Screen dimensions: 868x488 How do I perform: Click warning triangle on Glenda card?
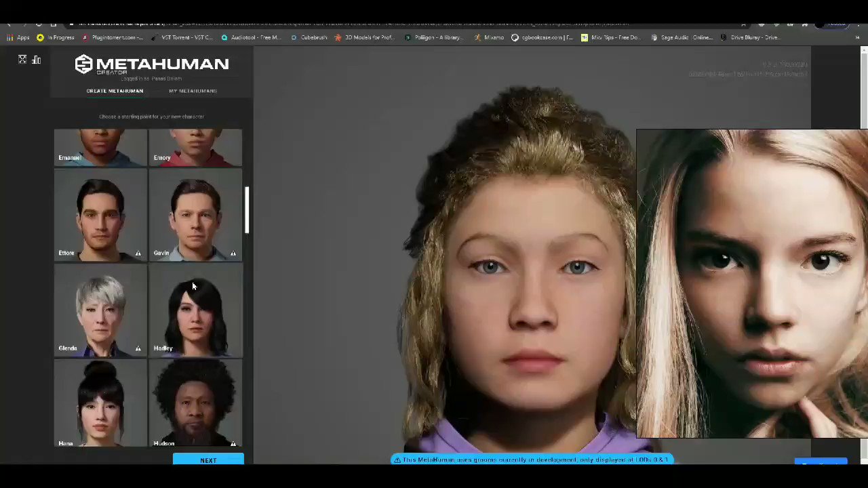(138, 348)
